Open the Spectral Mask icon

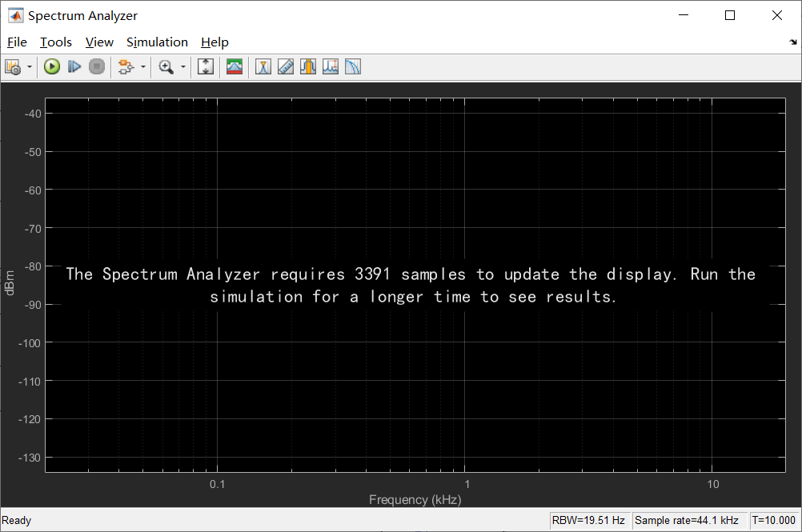tap(235, 66)
